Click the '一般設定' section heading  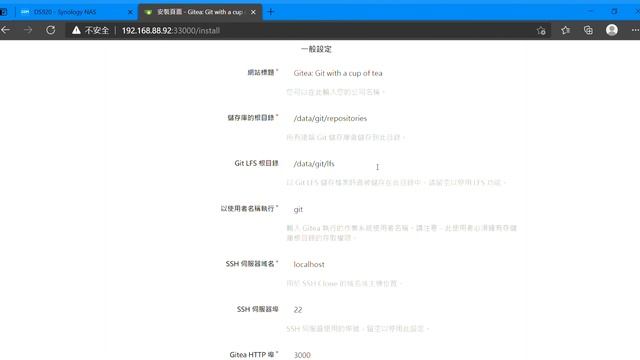tap(316, 49)
